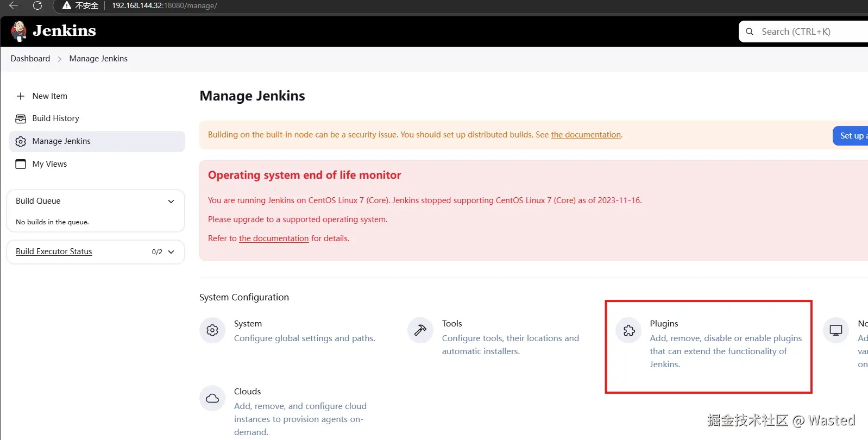Screen dimensions: 868x440
Task: Click the blue Set up button
Action: (x=851, y=136)
